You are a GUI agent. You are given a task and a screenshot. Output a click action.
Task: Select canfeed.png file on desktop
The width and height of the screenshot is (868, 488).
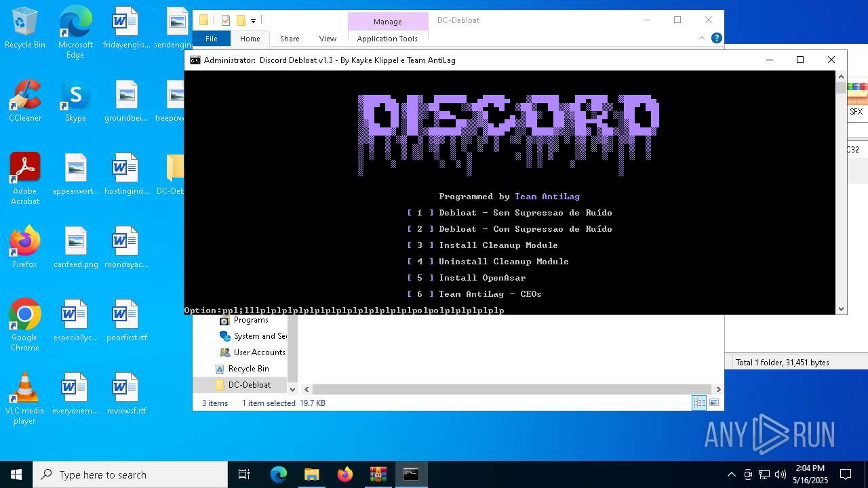[x=75, y=248]
